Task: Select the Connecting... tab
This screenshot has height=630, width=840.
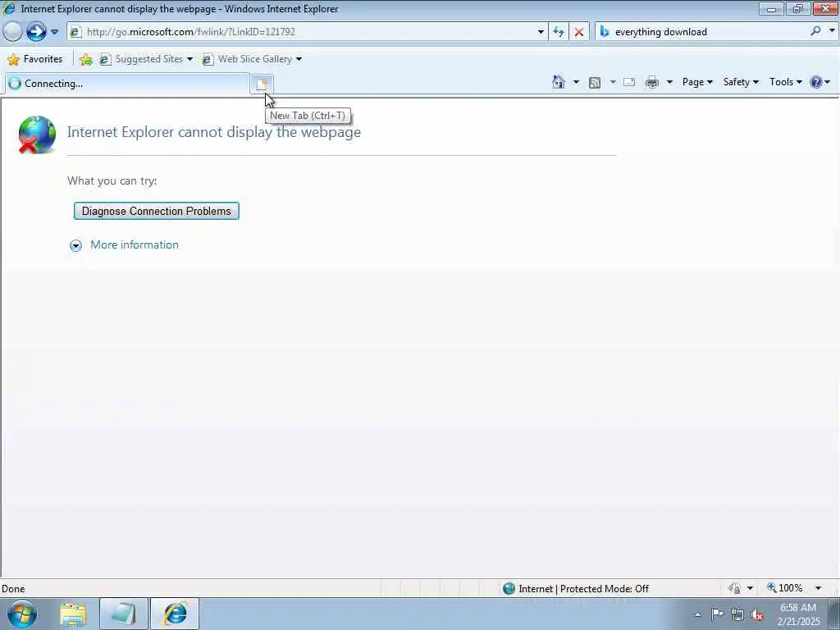Action: 126,84
